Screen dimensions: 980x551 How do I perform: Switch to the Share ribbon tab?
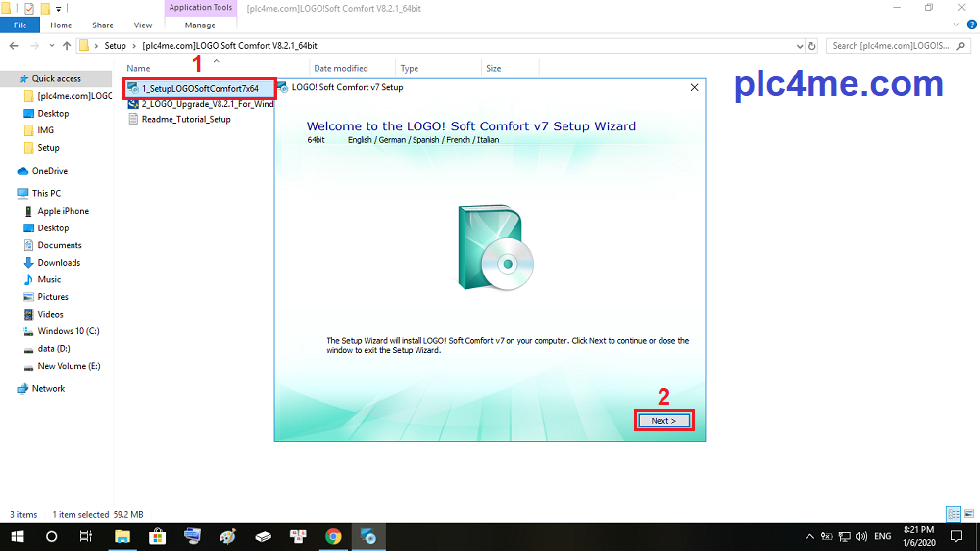click(x=103, y=25)
